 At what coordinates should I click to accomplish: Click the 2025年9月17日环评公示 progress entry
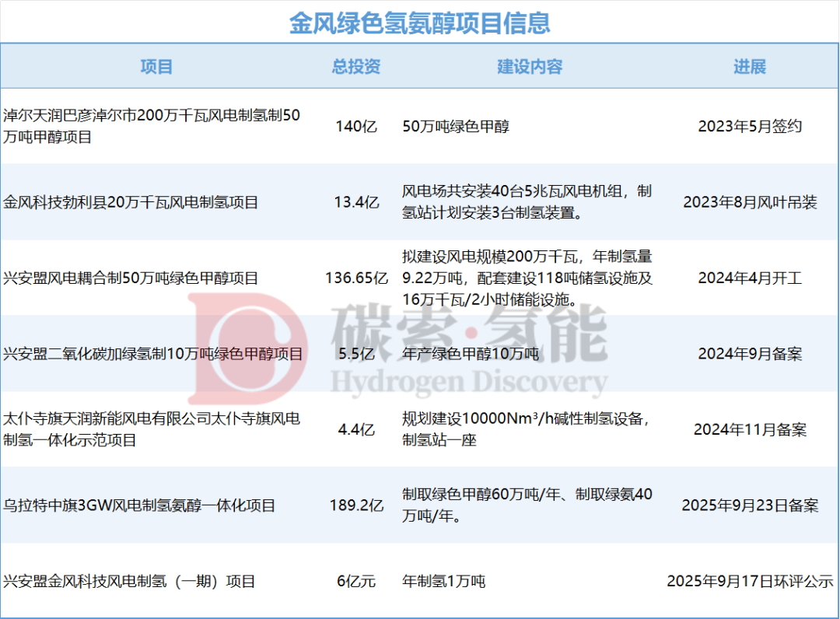749,581
